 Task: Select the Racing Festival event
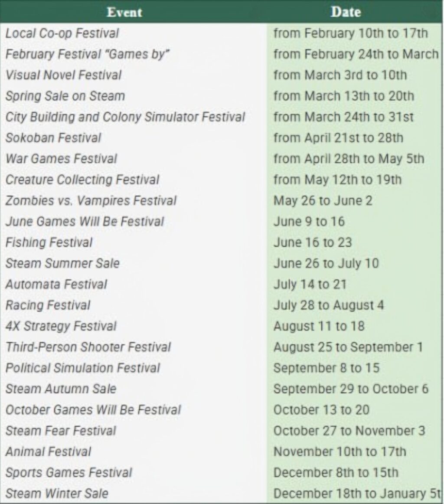(48, 305)
